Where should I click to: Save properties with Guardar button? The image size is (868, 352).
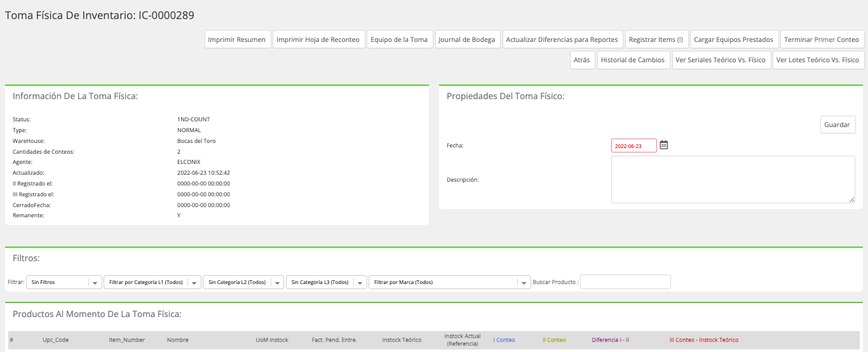pyautogui.click(x=837, y=125)
